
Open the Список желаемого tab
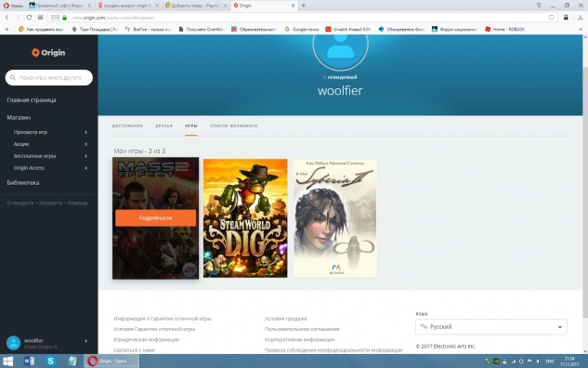pyautogui.click(x=234, y=125)
